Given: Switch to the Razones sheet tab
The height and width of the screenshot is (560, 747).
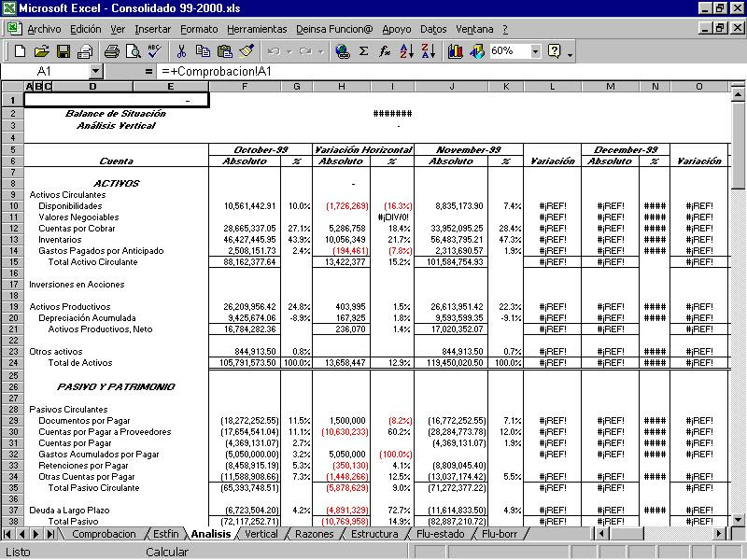Looking at the screenshot, I should [x=314, y=534].
